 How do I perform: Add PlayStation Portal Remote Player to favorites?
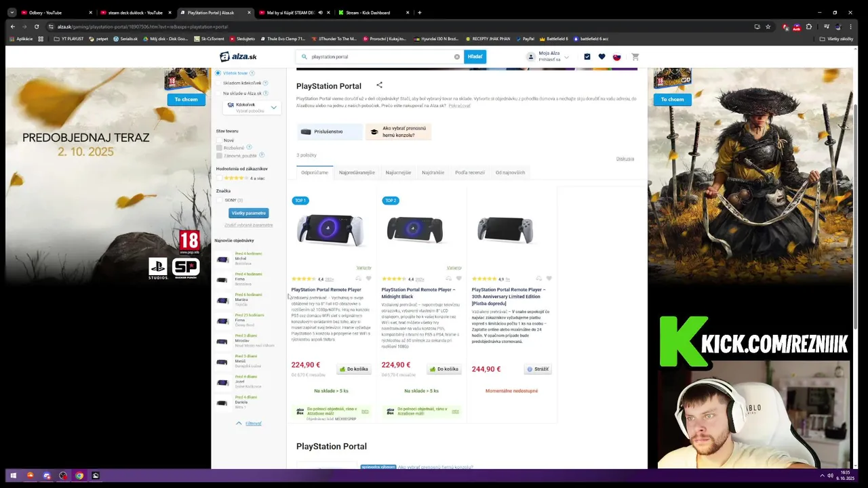click(368, 279)
